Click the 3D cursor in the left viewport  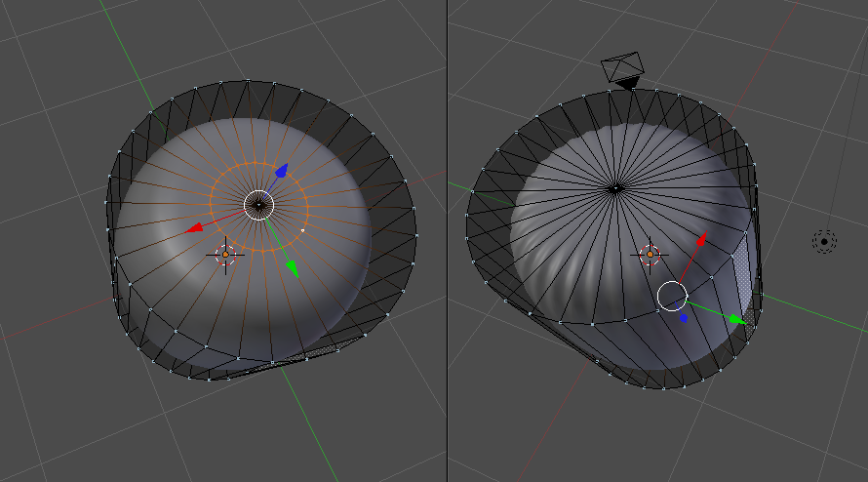point(225,255)
